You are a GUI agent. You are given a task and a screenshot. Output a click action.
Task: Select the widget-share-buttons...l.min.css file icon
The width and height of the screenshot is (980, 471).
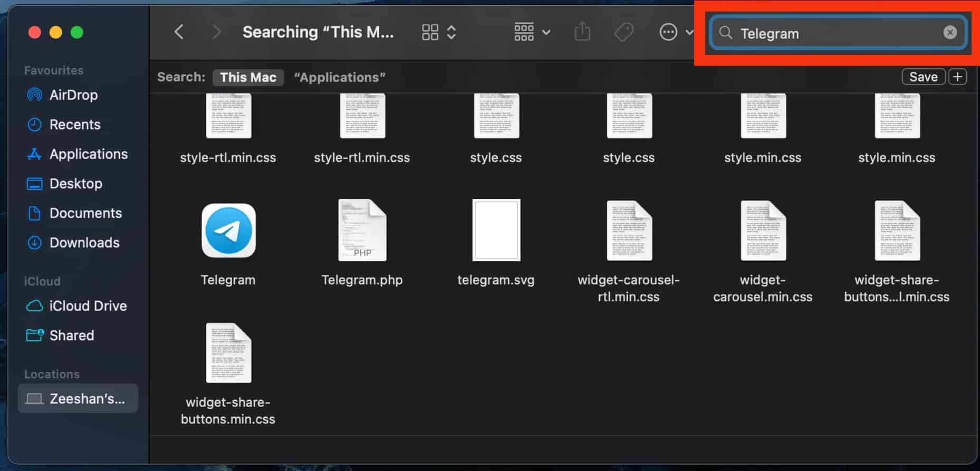pyautogui.click(x=897, y=230)
